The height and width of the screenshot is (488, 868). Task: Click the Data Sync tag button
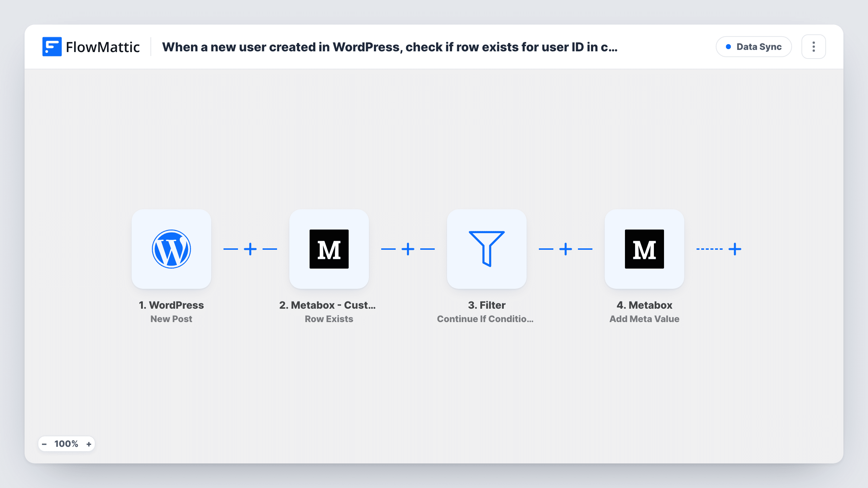pos(754,47)
